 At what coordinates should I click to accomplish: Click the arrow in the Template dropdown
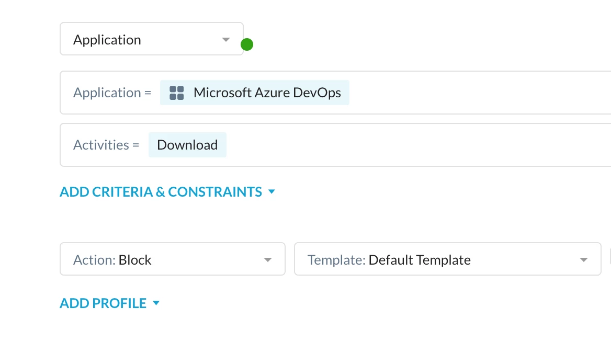click(x=583, y=260)
